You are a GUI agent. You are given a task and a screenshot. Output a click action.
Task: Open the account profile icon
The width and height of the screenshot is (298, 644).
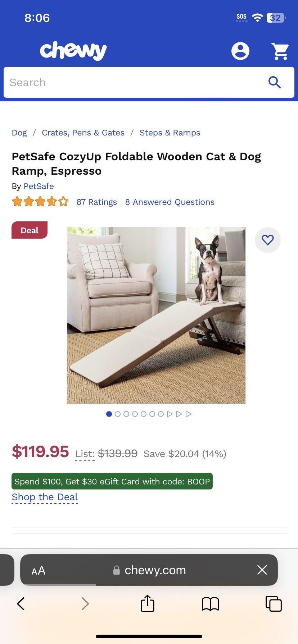240,51
